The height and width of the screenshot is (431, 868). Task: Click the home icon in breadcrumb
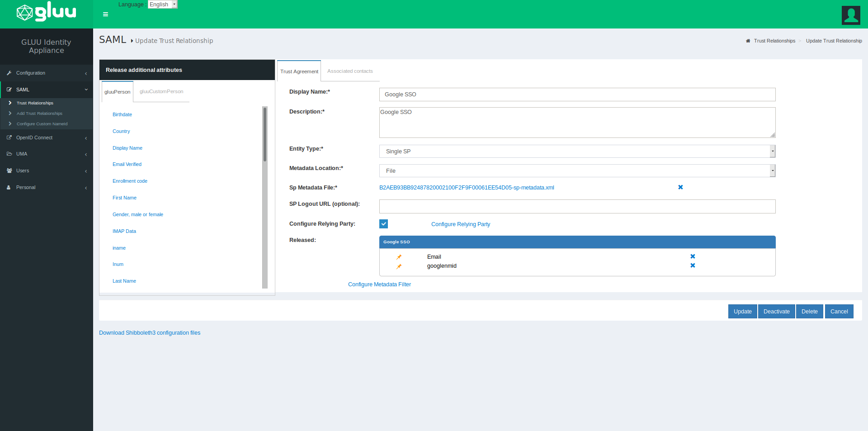(748, 41)
